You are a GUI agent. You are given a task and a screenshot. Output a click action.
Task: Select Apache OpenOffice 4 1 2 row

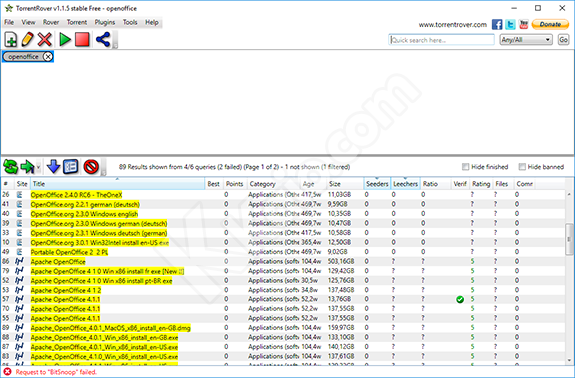tap(283, 290)
